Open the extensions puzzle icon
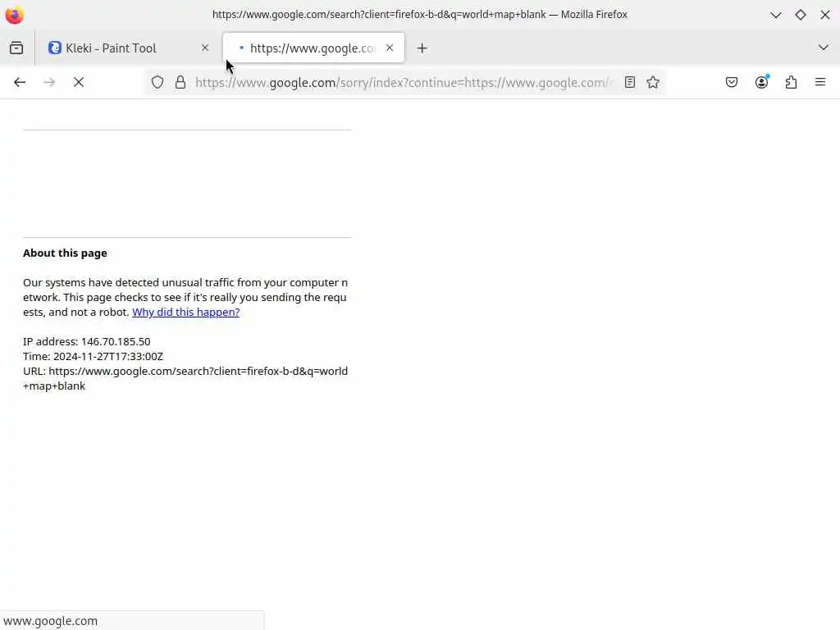This screenshot has width=840, height=630. pyautogui.click(x=792, y=83)
